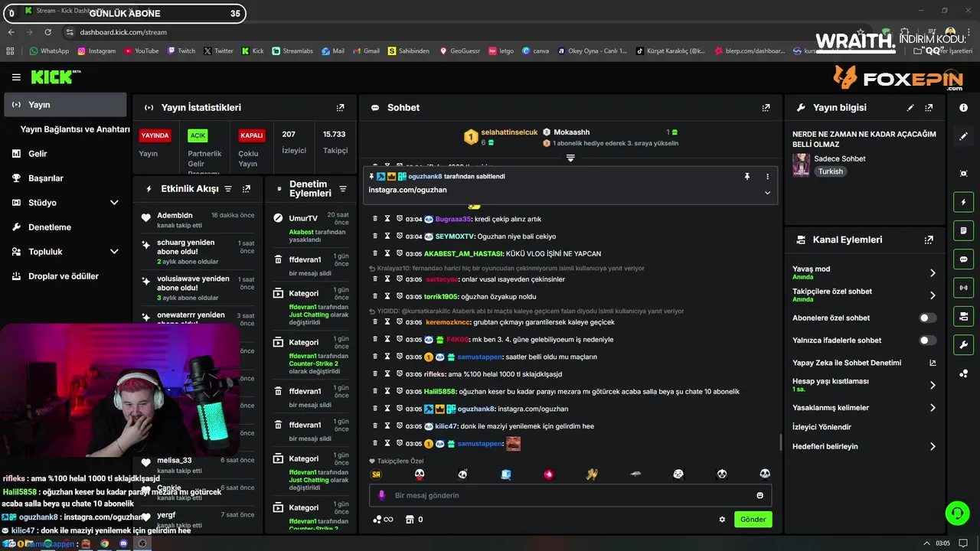
Task: Open Droplar ve ödüller section
Action: 66,276
